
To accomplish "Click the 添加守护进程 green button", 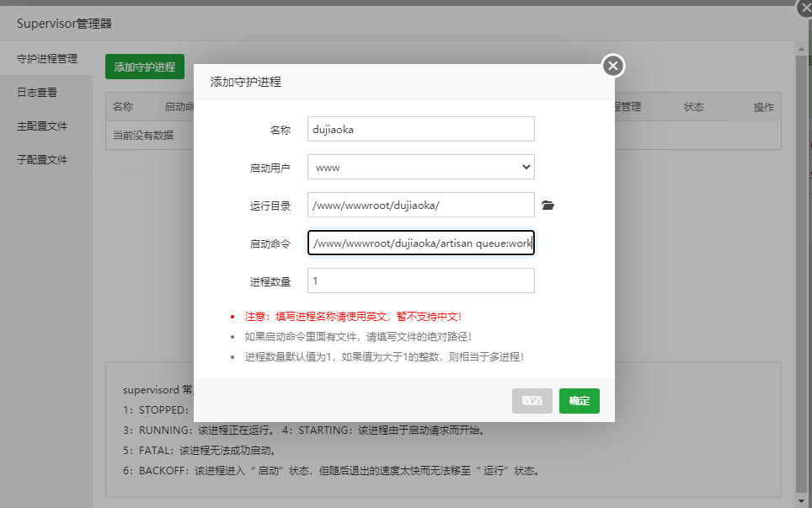I will point(144,66).
